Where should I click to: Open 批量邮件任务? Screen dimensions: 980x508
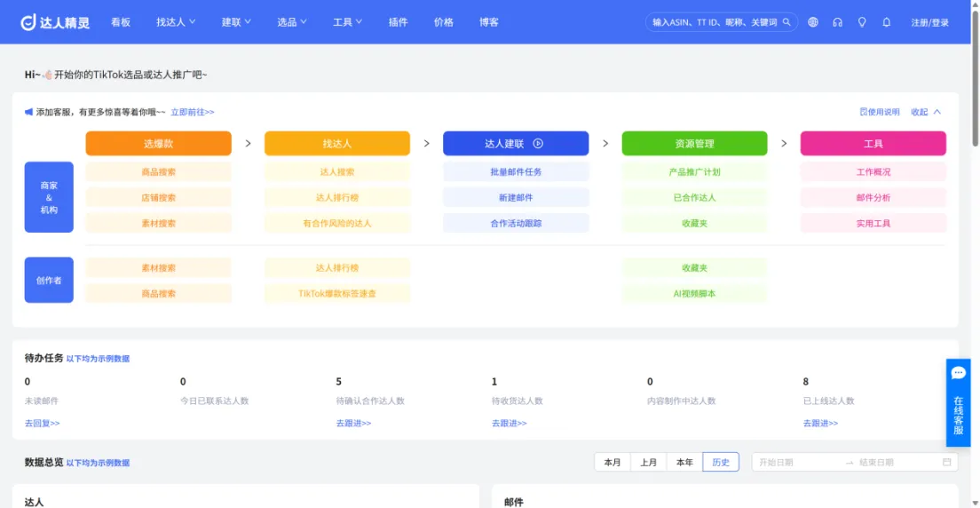pyautogui.click(x=516, y=172)
